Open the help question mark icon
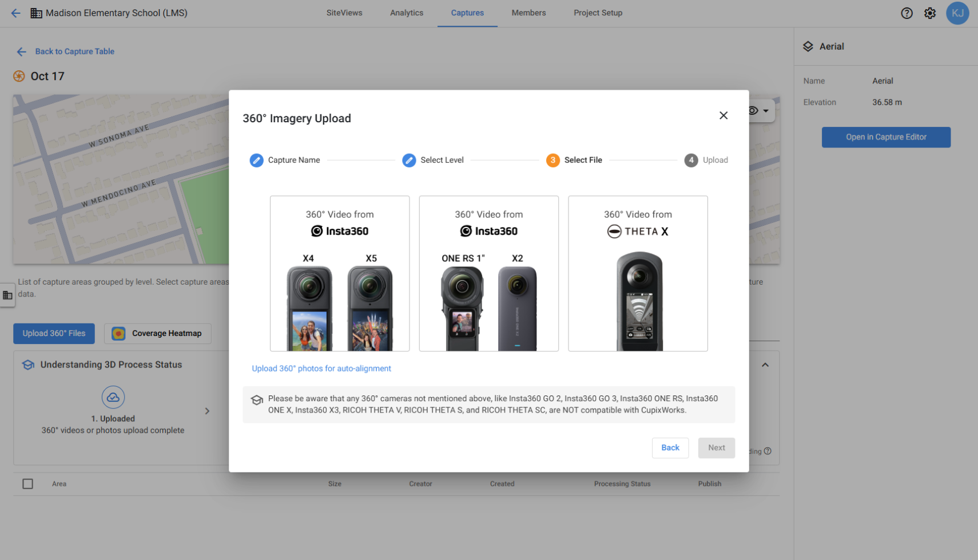 907,13
